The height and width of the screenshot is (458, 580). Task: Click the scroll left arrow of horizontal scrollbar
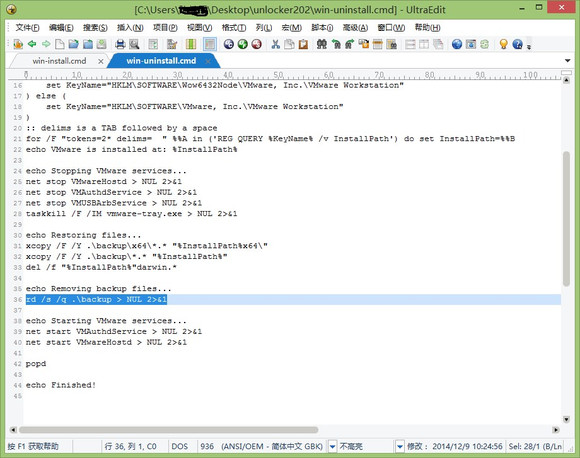pyautogui.click(x=13, y=430)
